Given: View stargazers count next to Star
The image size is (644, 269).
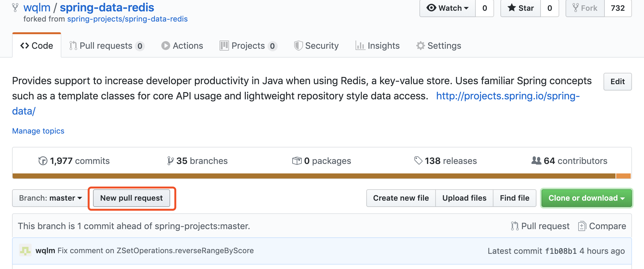Looking at the screenshot, I should [550, 8].
